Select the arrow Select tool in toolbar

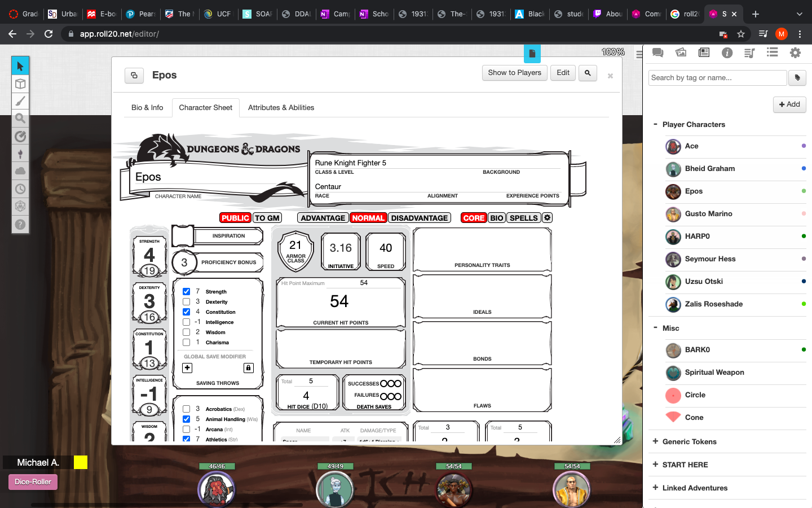pyautogui.click(x=20, y=66)
